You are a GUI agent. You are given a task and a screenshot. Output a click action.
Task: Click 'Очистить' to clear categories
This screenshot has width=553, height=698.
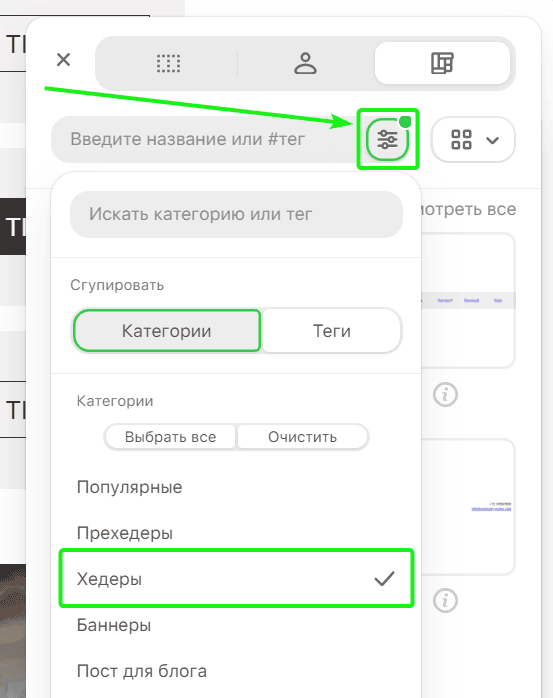(x=302, y=437)
